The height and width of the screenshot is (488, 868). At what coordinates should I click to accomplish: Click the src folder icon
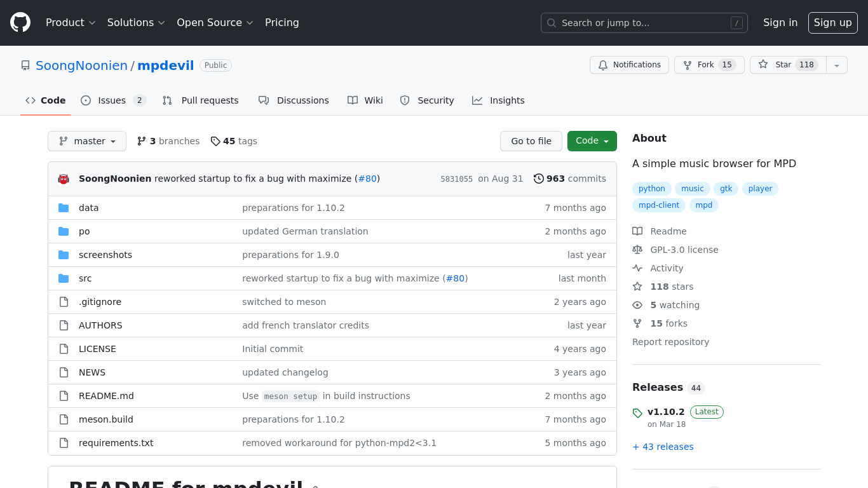64,278
